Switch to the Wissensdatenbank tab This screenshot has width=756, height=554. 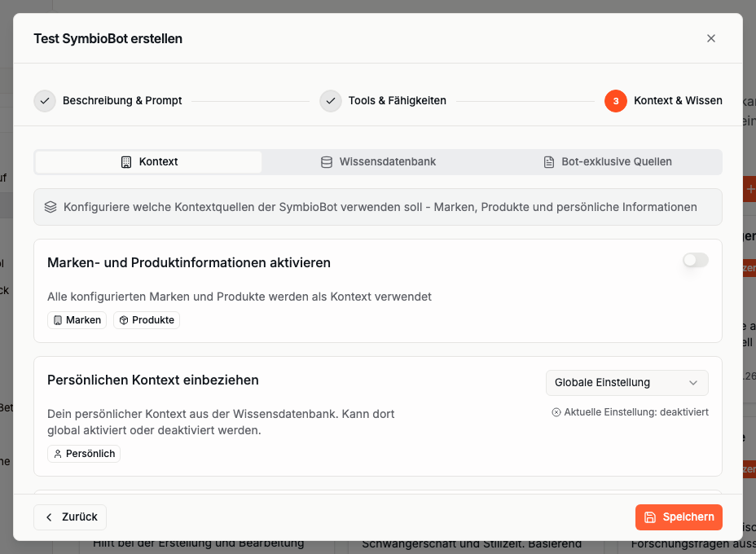[377, 162]
